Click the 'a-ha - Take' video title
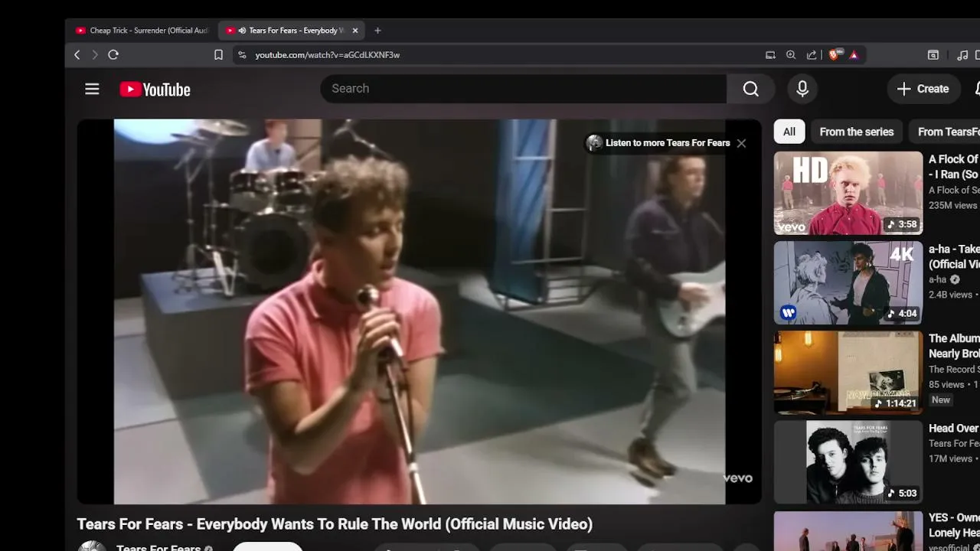Image resolution: width=980 pixels, height=551 pixels. tap(954, 256)
